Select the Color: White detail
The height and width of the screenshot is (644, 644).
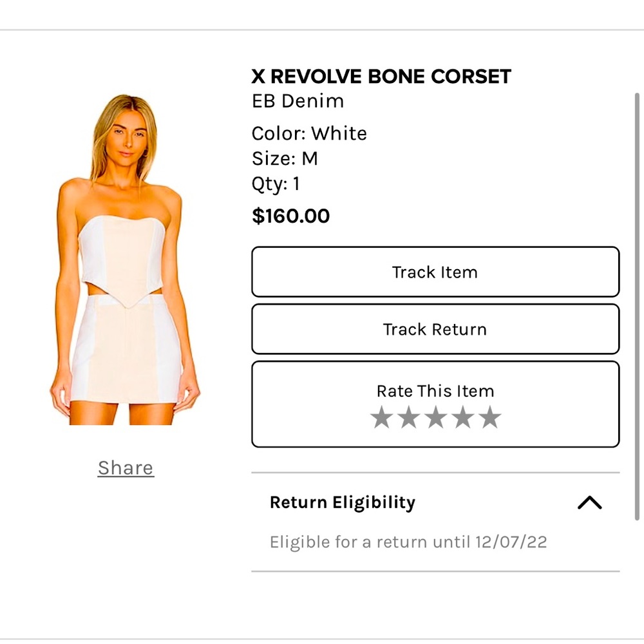[x=309, y=134]
